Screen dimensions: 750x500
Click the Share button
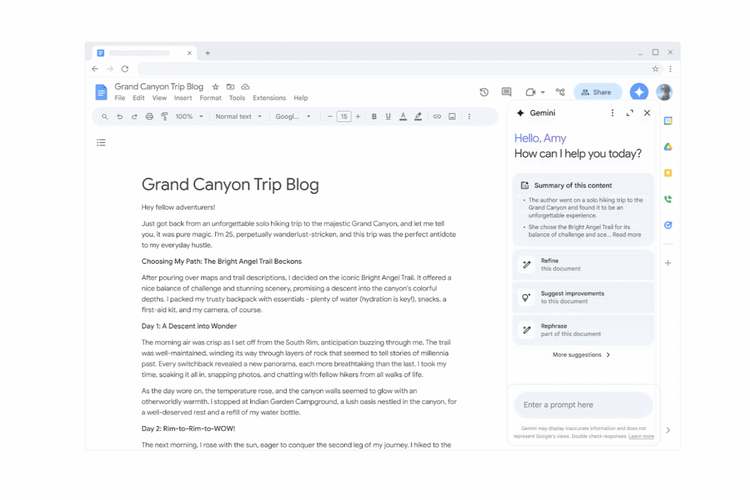[x=597, y=92]
